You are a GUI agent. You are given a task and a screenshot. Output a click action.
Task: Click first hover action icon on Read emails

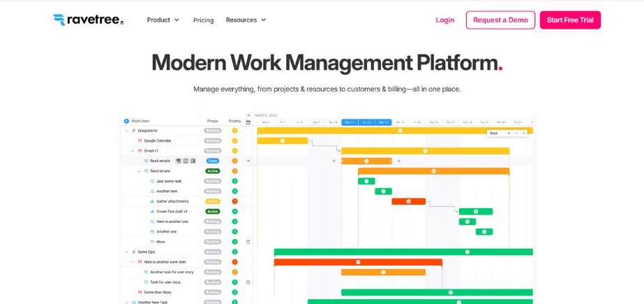coord(178,161)
